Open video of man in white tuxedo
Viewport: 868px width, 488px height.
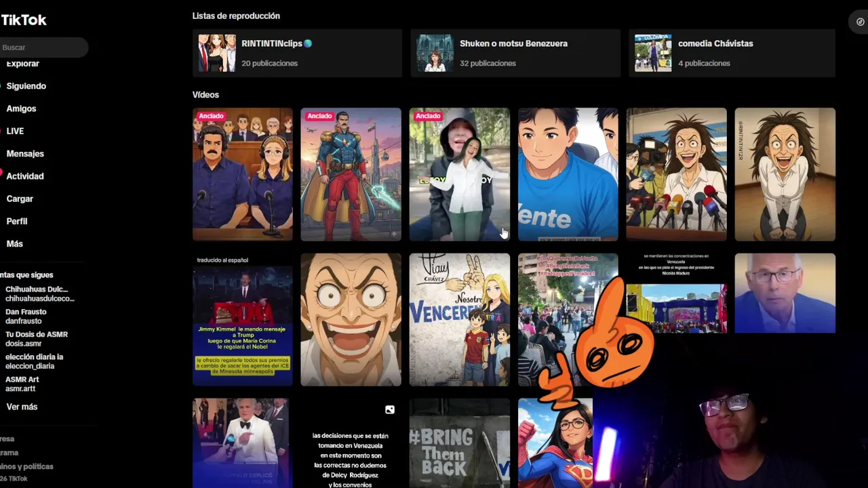(x=243, y=443)
